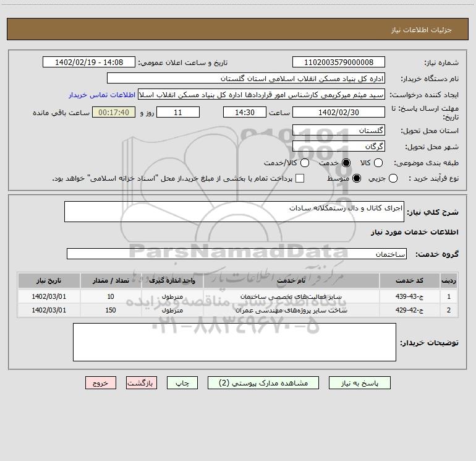Viewport: 476px width, 461px height.
Task: Toggle the اسناد خزانه اسلامی payment checkbox
Action: pos(300,178)
